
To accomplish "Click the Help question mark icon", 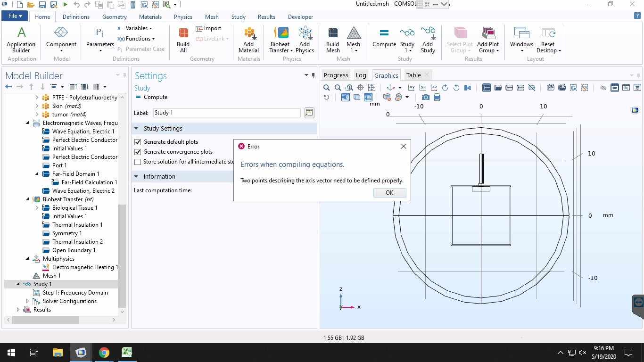I will coord(637,16).
